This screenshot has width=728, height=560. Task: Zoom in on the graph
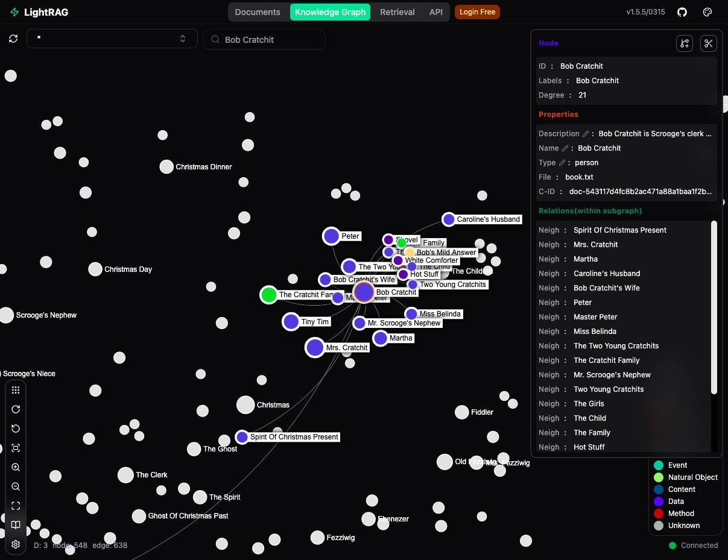(x=16, y=467)
